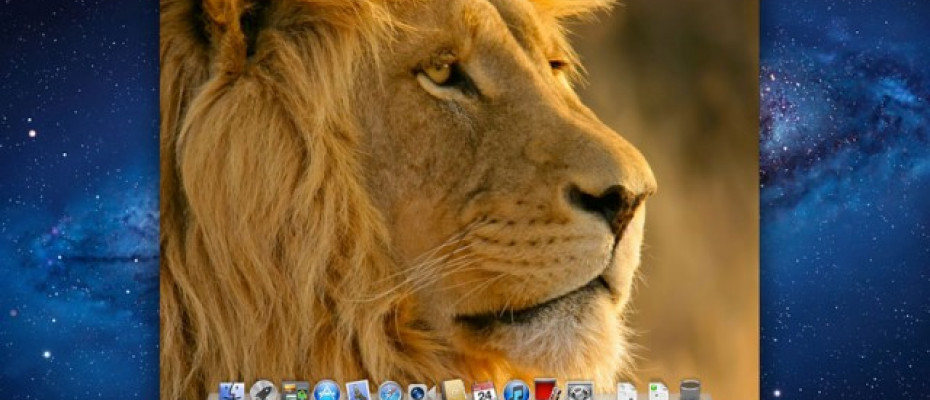
Task: Open System Preferences gear icon
Action: [580, 391]
